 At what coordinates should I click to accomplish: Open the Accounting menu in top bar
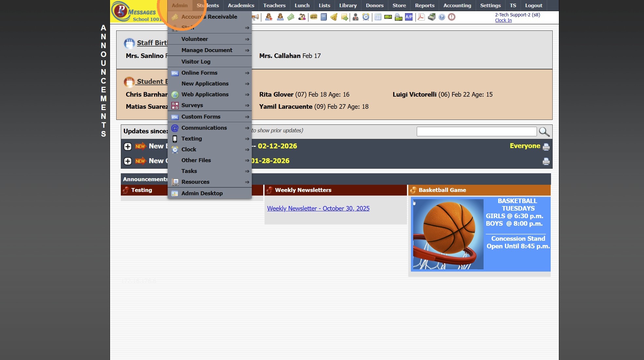457,5
